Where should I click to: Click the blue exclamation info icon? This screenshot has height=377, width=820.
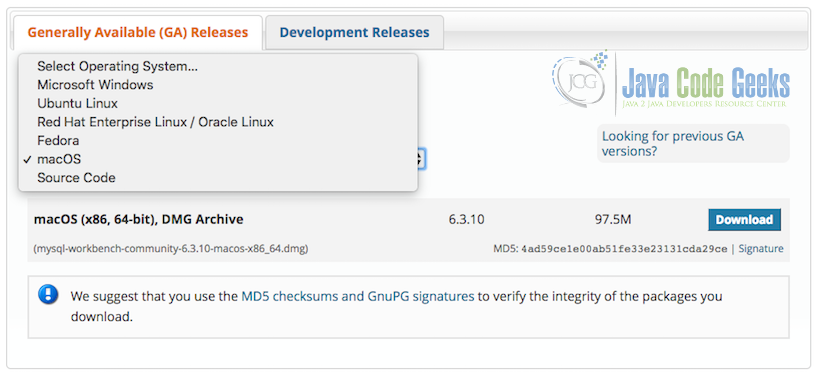[48, 294]
